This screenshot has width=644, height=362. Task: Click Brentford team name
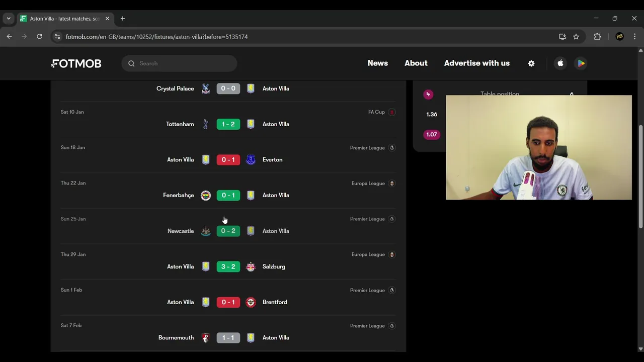275,302
